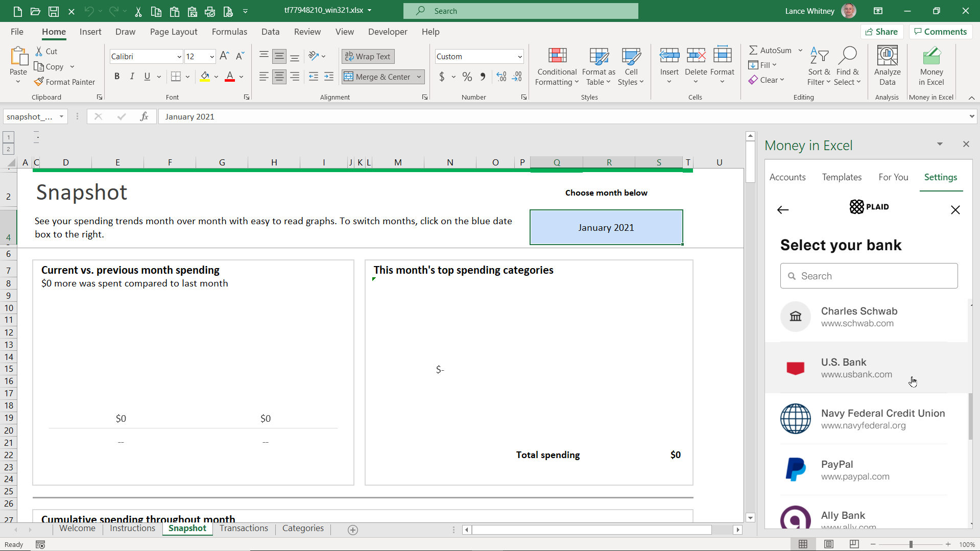Open Fill Color yellow swatch

[205, 77]
